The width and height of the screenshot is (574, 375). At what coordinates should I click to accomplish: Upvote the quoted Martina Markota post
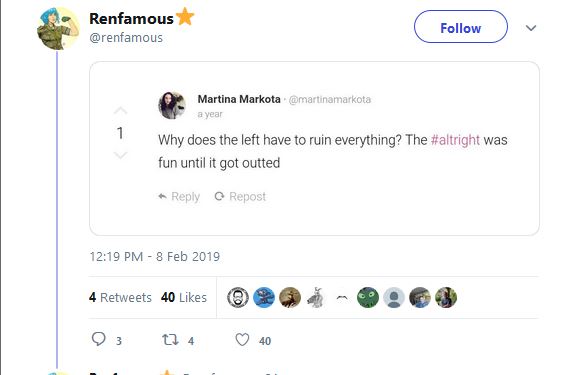(x=120, y=111)
